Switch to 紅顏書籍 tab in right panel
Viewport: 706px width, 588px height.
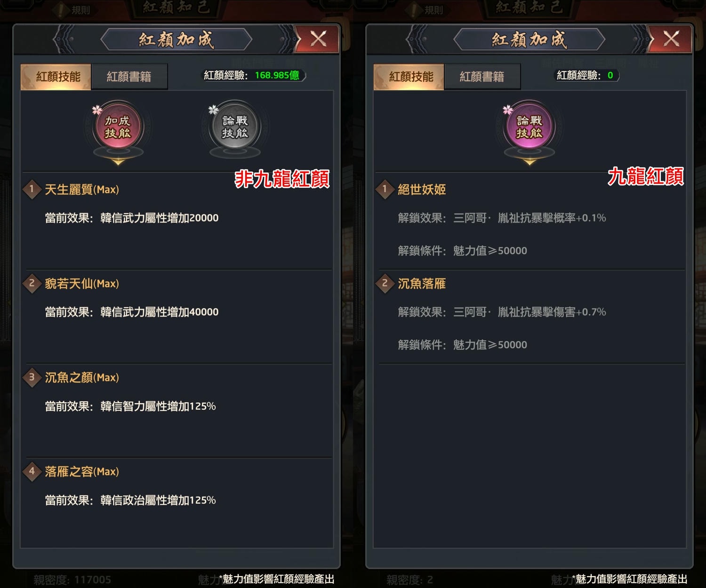click(x=482, y=77)
